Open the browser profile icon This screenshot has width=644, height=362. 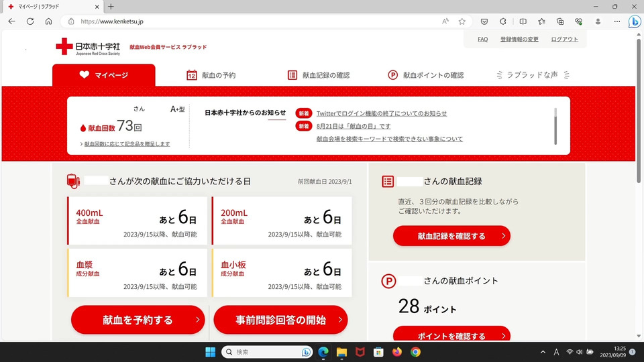pos(598,21)
